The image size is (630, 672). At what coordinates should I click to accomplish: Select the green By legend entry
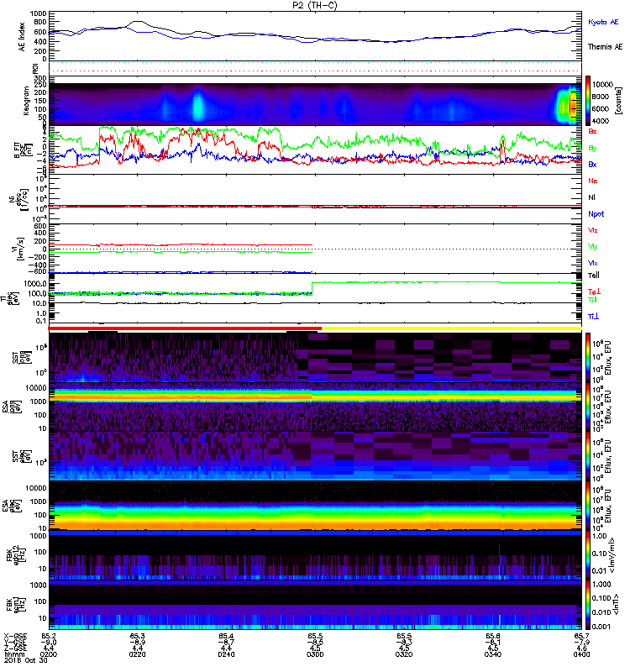(x=593, y=148)
